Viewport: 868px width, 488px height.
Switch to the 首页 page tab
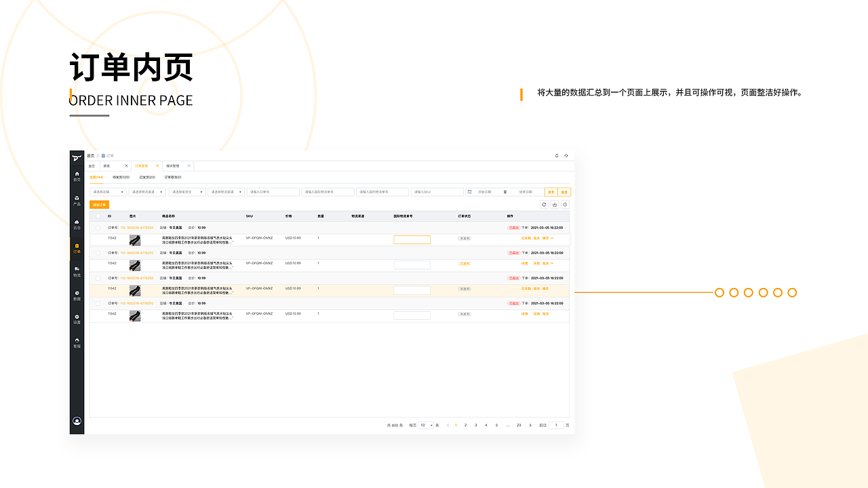click(92, 165)
